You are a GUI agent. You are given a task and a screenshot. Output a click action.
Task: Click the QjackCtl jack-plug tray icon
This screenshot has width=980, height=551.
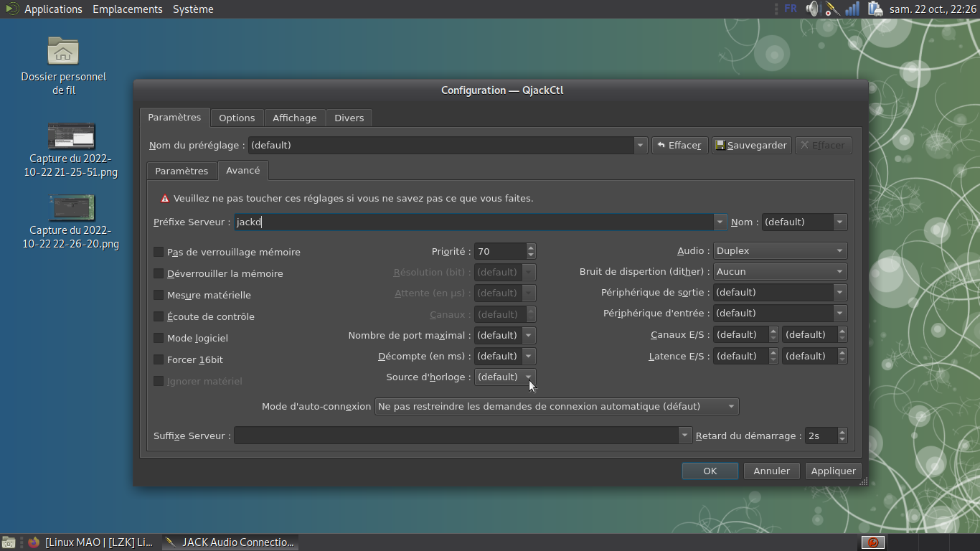click(x=832, y=9)
